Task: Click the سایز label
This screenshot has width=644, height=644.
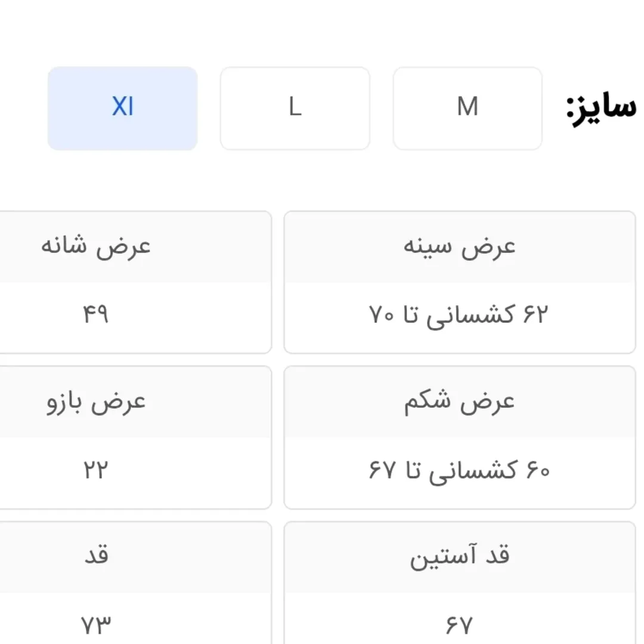Action: (600, 109)
